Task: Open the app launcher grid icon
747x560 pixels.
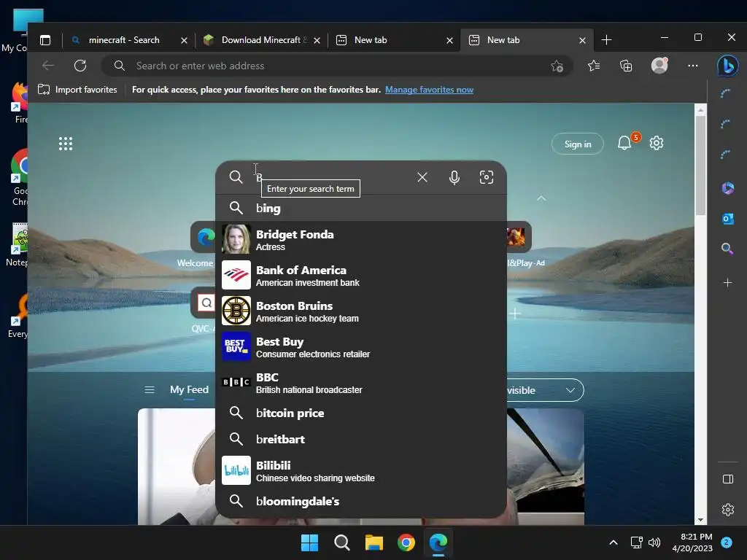Action: [x=66, y=144]
